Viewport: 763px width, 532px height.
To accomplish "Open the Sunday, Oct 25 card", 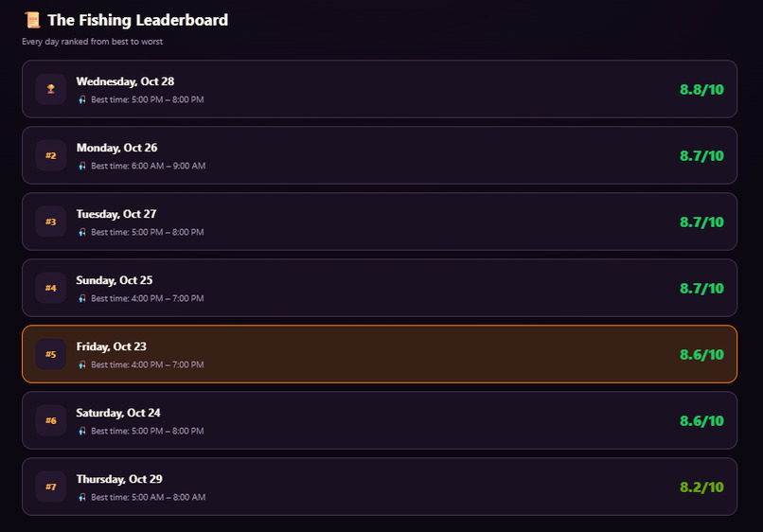I will (x=380, y=288).
